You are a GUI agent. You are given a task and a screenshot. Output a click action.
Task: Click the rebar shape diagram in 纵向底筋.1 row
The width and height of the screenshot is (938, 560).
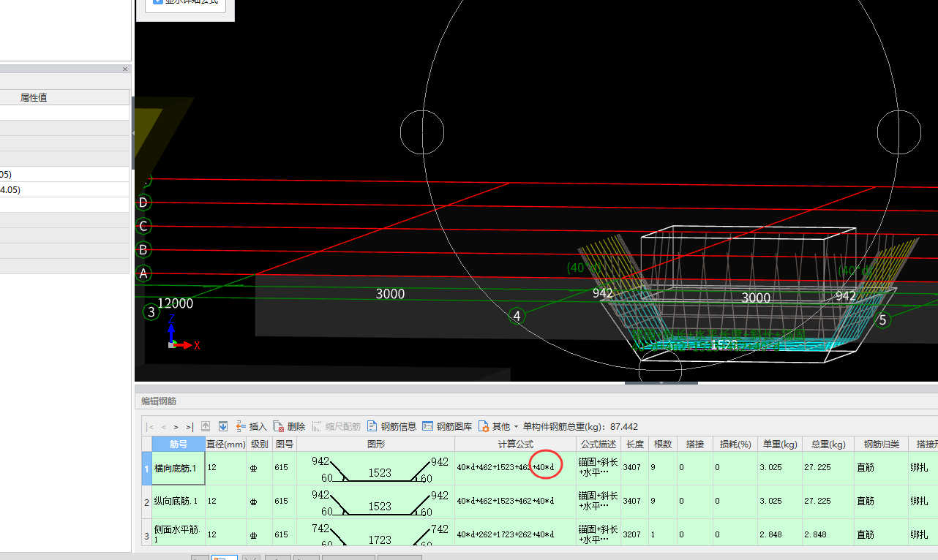coord(375,502)
